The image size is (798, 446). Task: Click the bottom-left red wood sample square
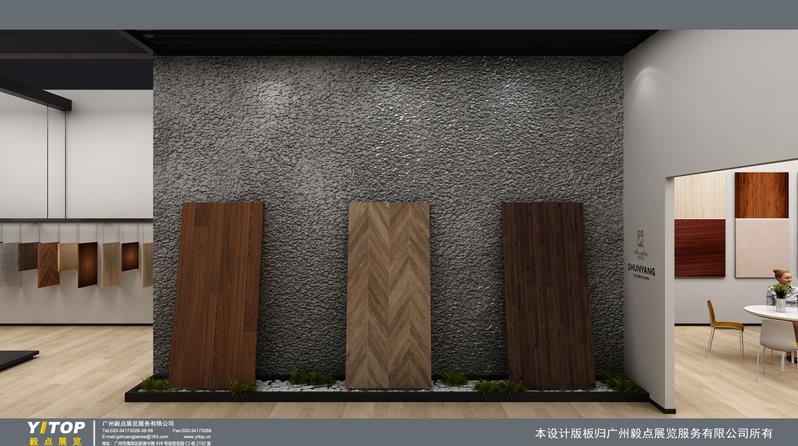coord(700,248)
